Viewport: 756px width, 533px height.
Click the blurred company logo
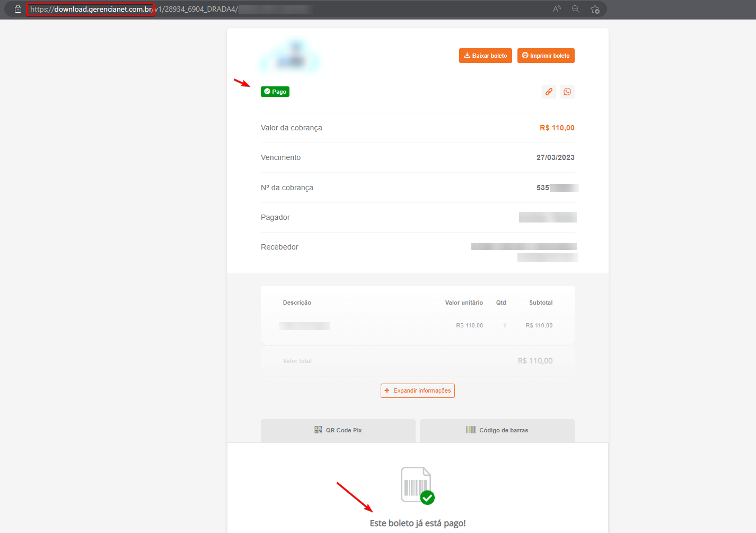(290, 57)
